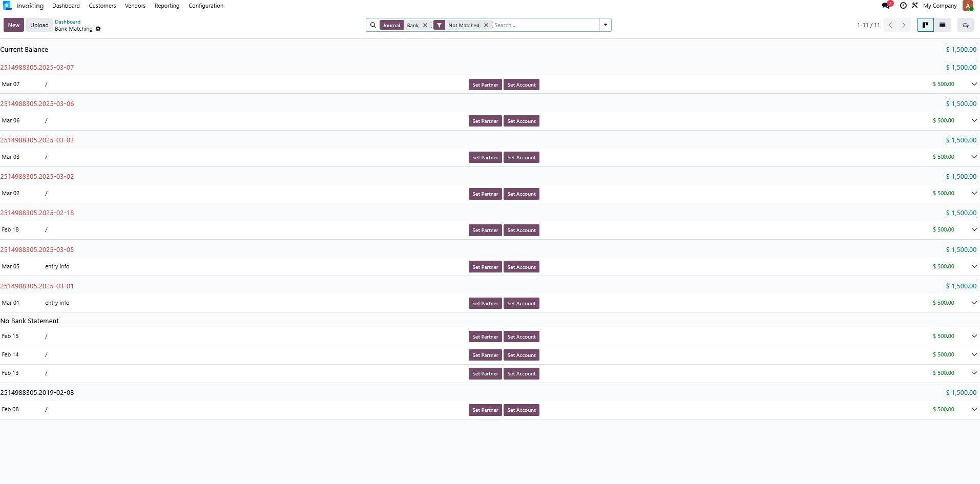Image resolution: width=980 pixels, height=484 pixels.
Task: Click the developer tools wrench icon
Action: click(914, 5)
